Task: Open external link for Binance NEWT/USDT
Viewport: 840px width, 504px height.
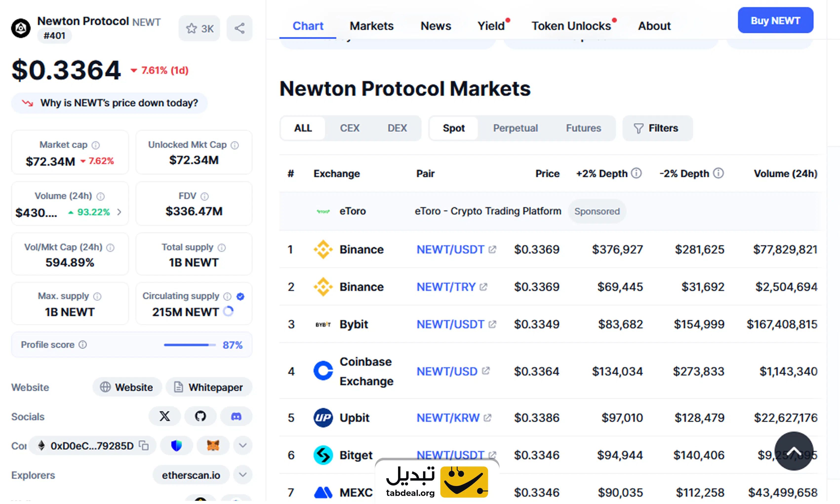Action: 492,249
